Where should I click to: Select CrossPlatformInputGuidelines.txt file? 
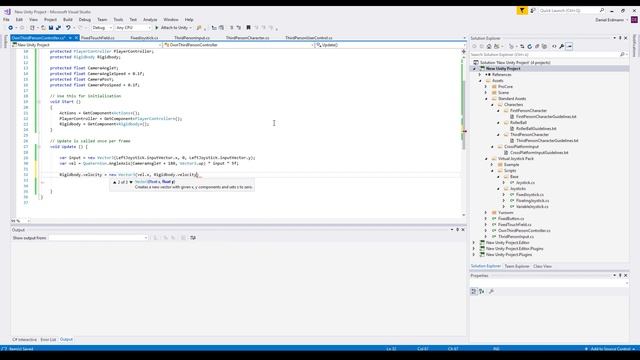pos(539,153)
